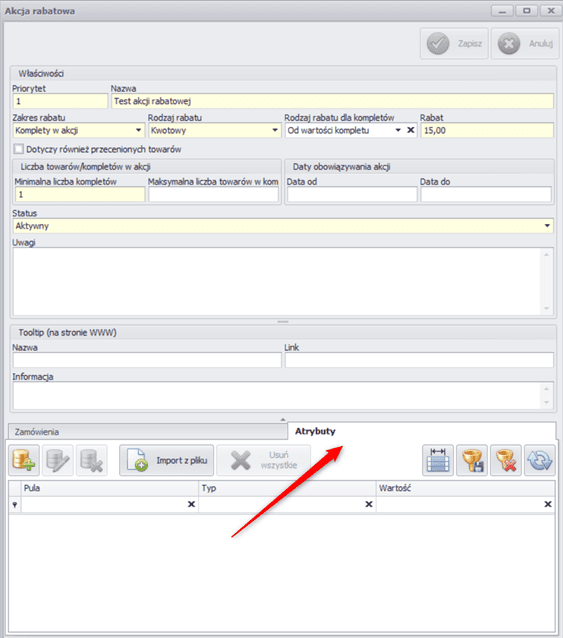Viewport: 563px width, 638px height.
Task: Click the clear filter funnel icon
Action: point(506,460)
